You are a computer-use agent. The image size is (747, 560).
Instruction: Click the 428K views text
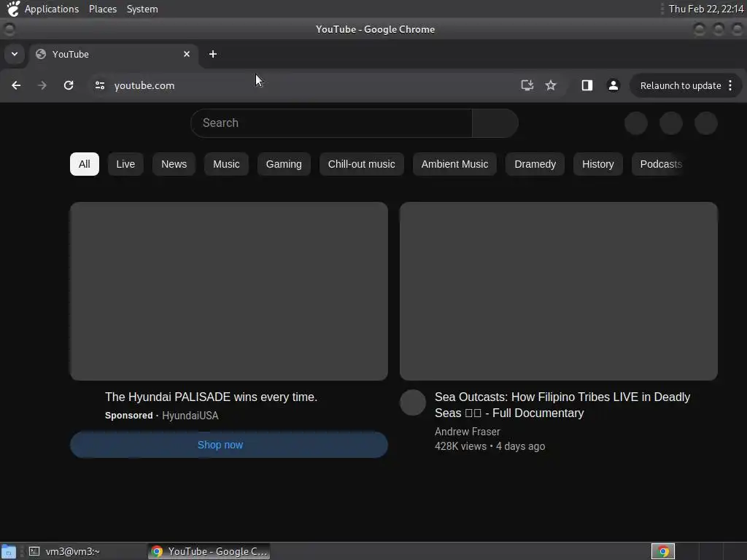coord(460,446)
